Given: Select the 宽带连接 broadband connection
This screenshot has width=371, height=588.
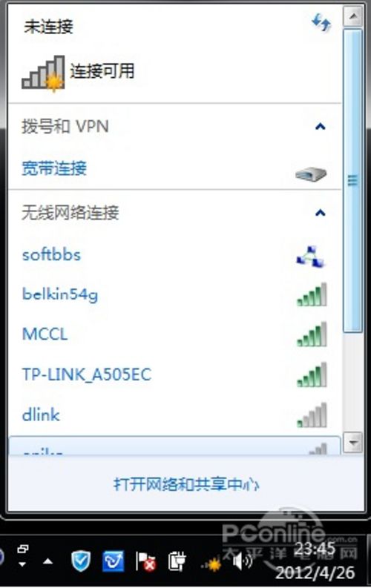Looking at the screenshot, I should click(54, 168).
